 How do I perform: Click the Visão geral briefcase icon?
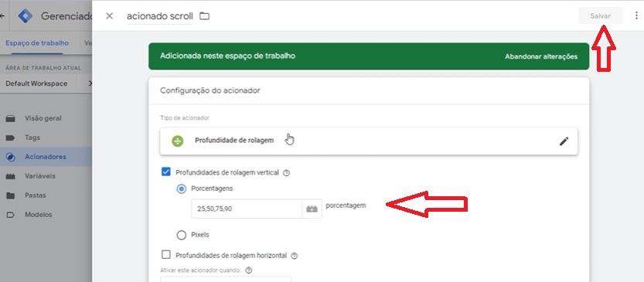coord(11,119)
